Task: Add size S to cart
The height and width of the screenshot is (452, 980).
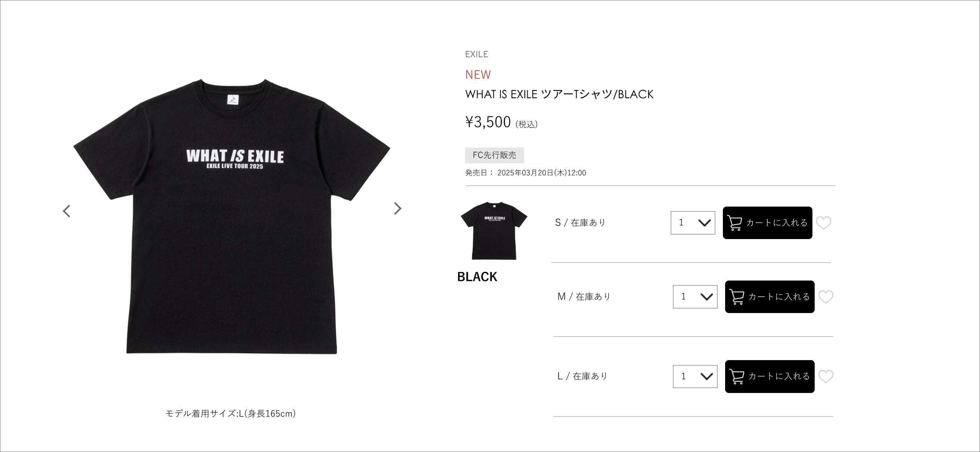Action: 767,223
